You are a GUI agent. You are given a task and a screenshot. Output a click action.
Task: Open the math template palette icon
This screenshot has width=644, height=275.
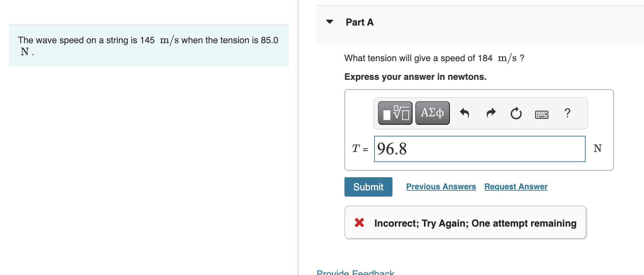click(x=395, y=113)
